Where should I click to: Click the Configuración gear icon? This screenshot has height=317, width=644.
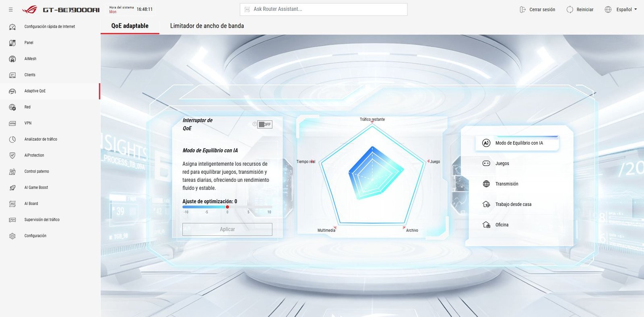12,236
